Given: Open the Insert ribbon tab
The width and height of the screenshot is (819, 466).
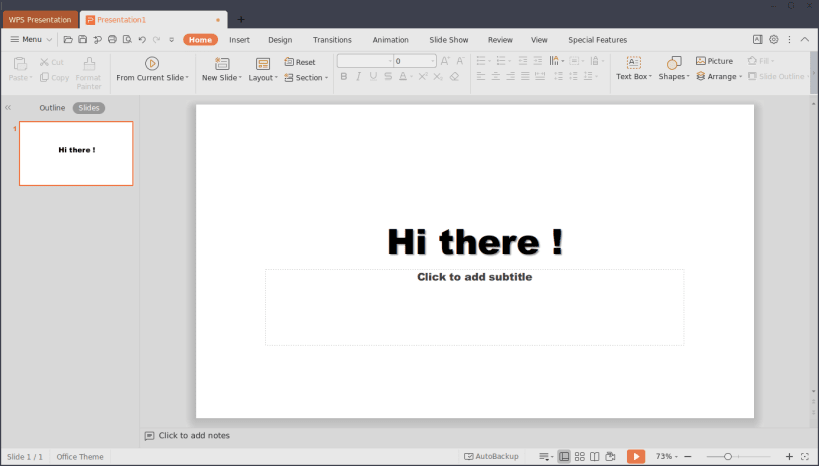Looking at the screenshot, I should pos(239,40).
